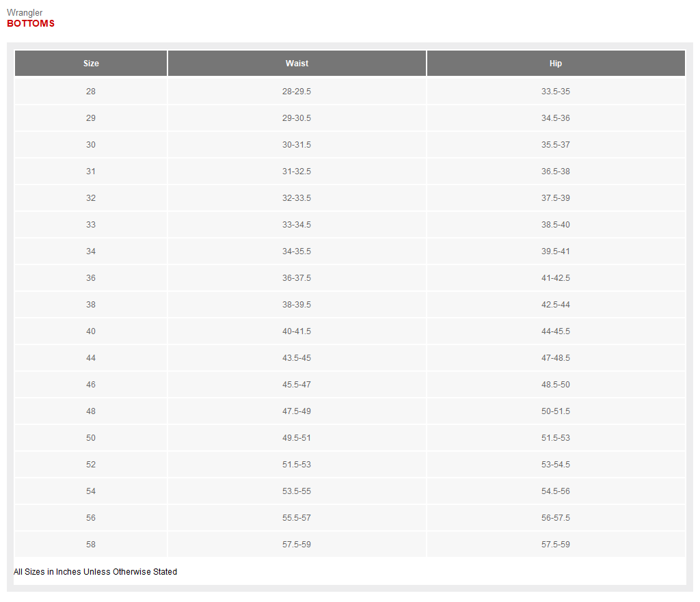Select hip value 37.5-39

click(556, 198)
